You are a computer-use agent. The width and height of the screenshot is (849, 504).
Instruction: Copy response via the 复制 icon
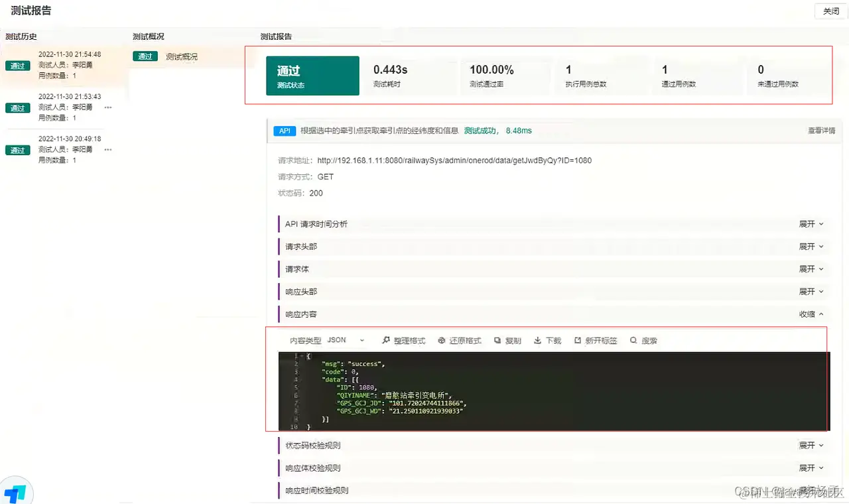point(497,341)
